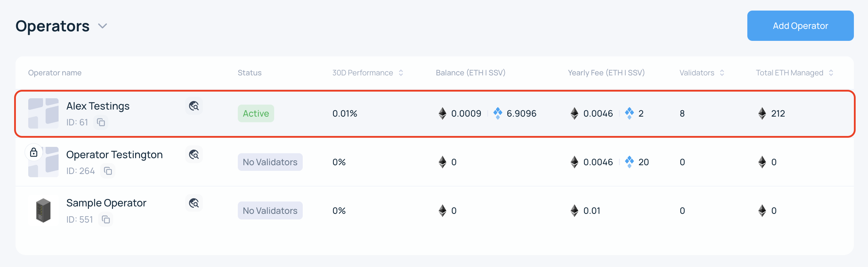Click the lock icon on Operator Testington
Viewport: 868px width, 267px height.
pos(34,153)
